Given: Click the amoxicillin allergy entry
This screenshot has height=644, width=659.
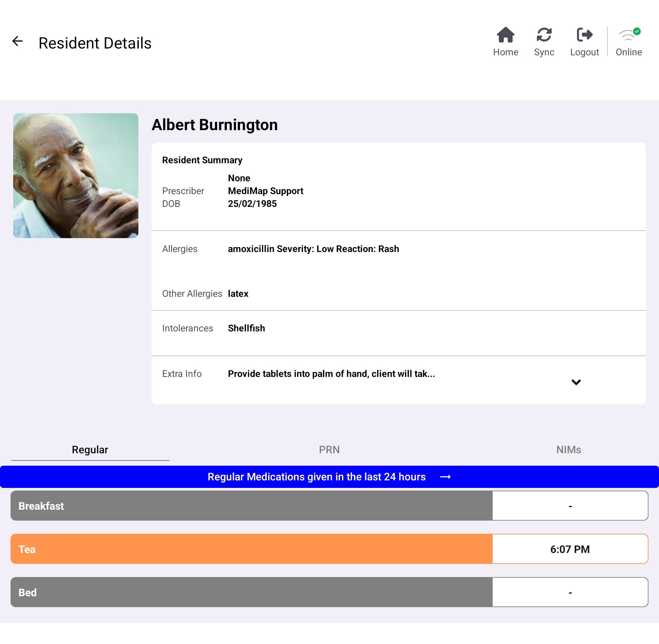Looking at the screenshot, I should (313, 249).
